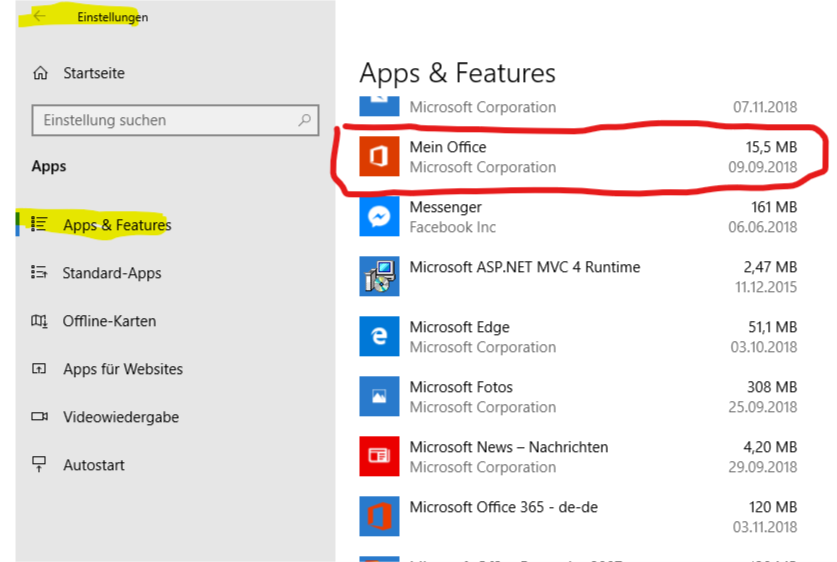Click the date 07.11.2018
Viewport: 837px width, 562px height.
coord(765,107)
